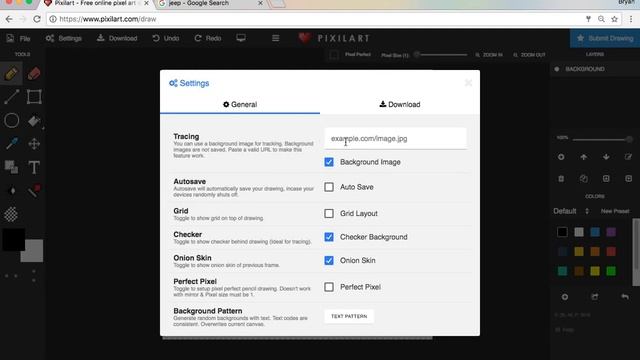Select the Paint Bucket fill tool
Viewport: 640px width, 360px height.
pos(34,121)
